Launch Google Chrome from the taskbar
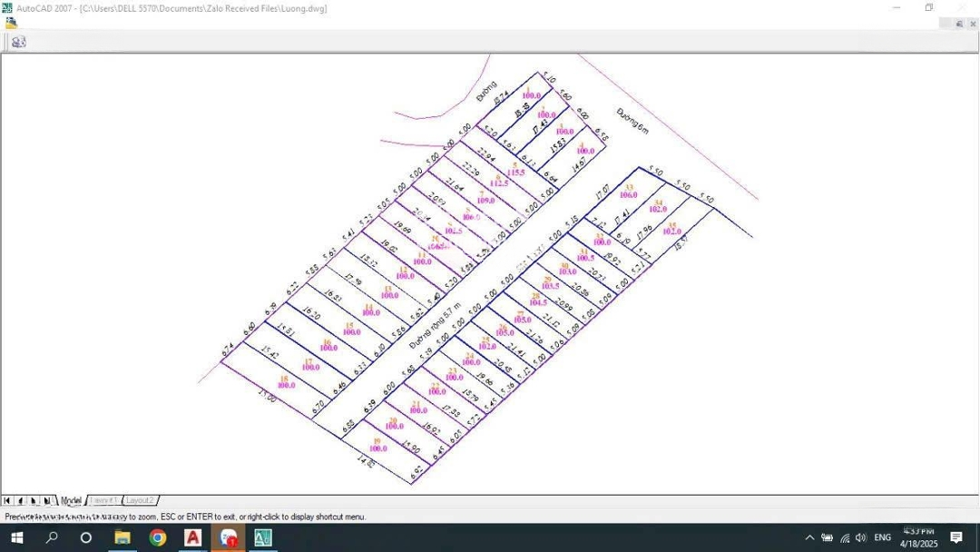Viewport: 980px width, 552px height. [x=158, y=537]
